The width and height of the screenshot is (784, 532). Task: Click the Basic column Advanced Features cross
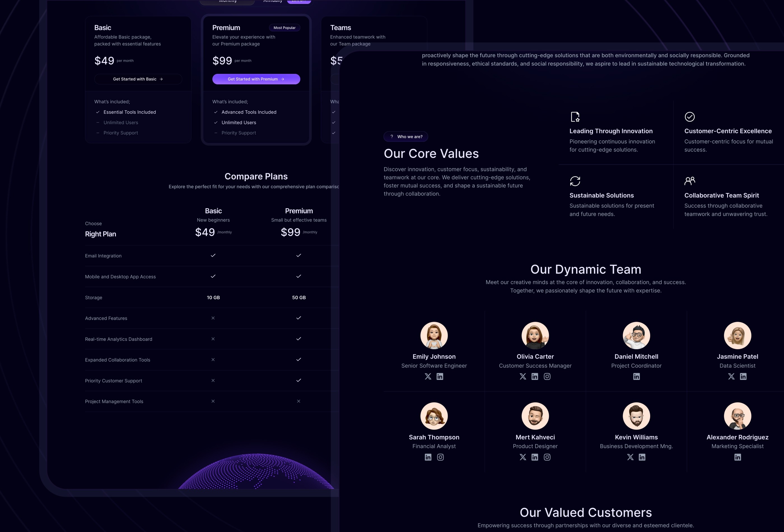tap(213, 318)
